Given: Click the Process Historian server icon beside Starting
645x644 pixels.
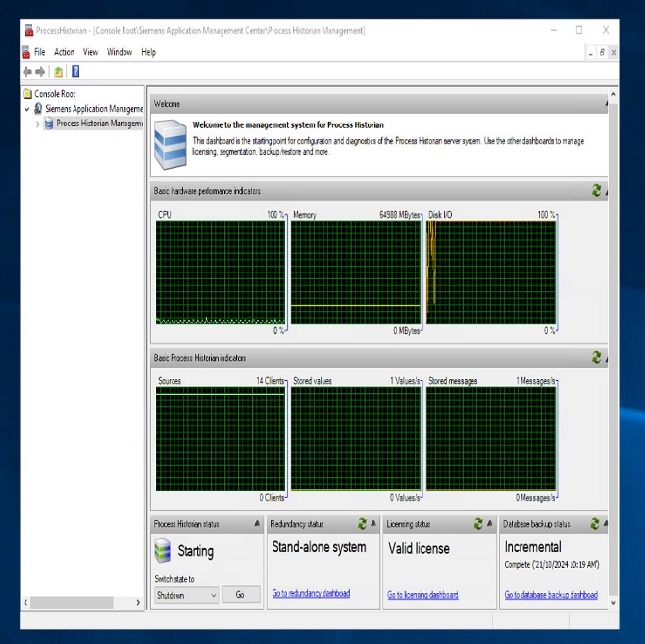Looking at the screenshot, I should (x=163, y=550).
